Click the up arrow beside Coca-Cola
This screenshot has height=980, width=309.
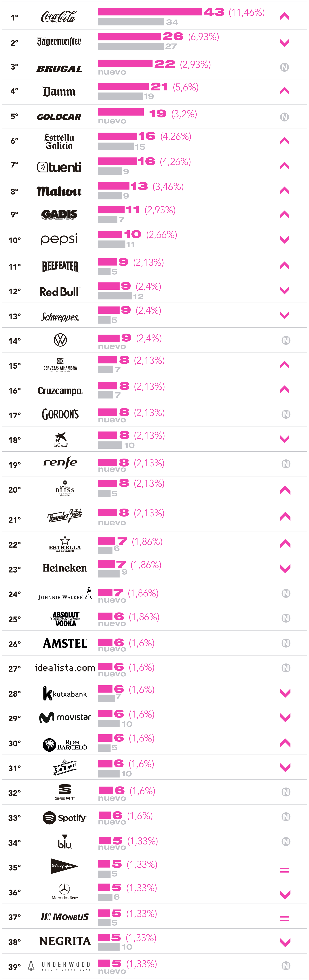(284, 17)
